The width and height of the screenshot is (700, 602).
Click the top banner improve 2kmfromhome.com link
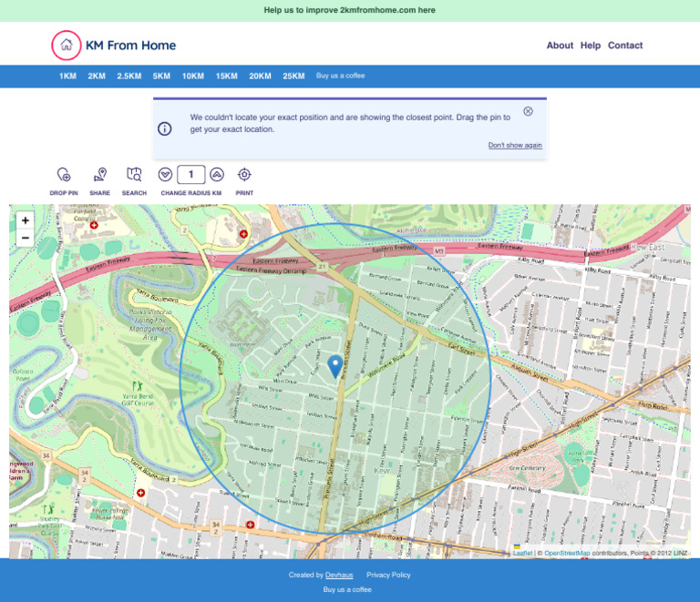click(x=350, y=10)
